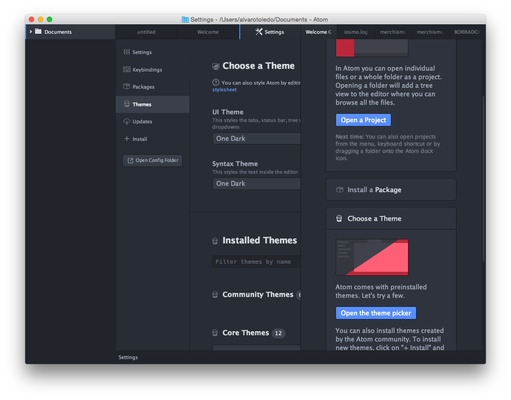Click the package icon on Install a Package
Screen dimensions: 511x400
click(x=339, y=190)
